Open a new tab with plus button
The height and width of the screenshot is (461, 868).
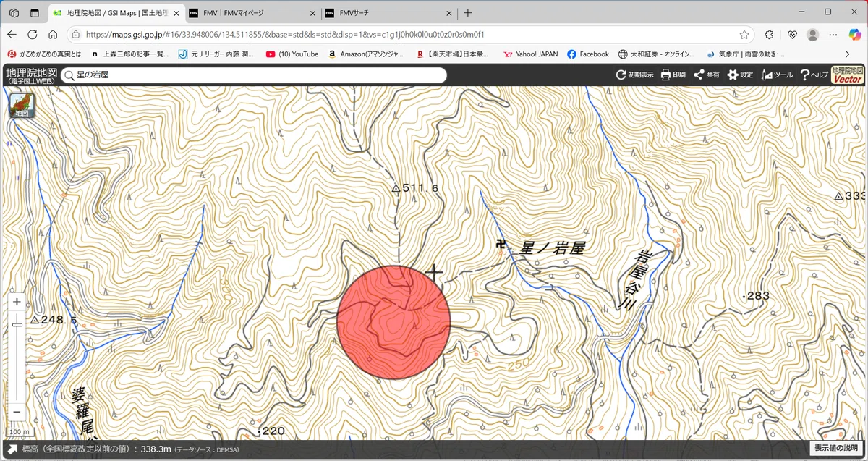pyautogui.click(x=468, y=13)
